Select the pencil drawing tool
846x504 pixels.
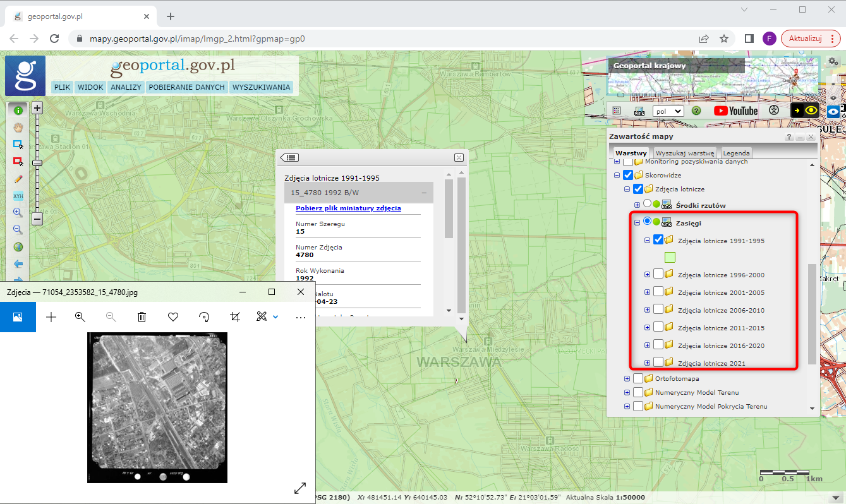click(x=18, y=179)
